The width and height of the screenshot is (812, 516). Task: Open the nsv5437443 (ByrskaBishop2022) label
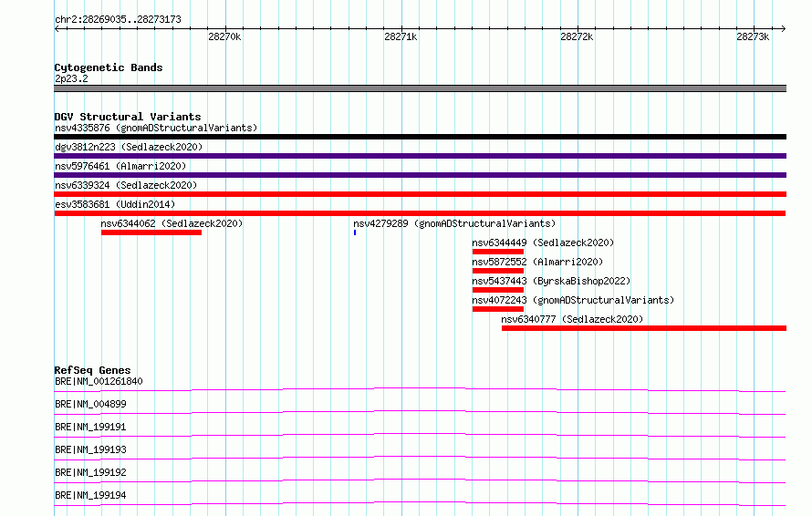pos(551,281)
